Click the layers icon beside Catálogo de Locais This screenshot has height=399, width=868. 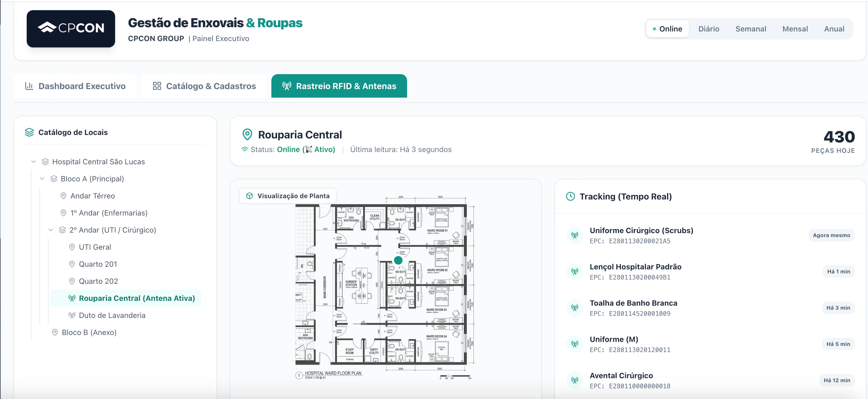coord(29,133)
